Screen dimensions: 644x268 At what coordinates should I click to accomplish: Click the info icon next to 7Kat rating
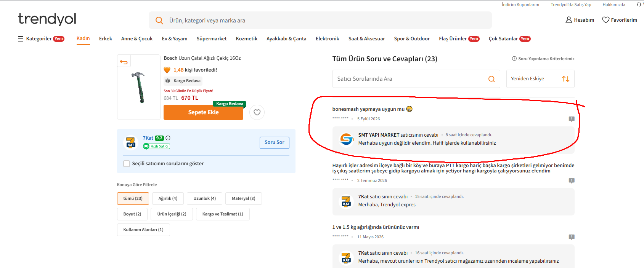[x=168, y=138]
